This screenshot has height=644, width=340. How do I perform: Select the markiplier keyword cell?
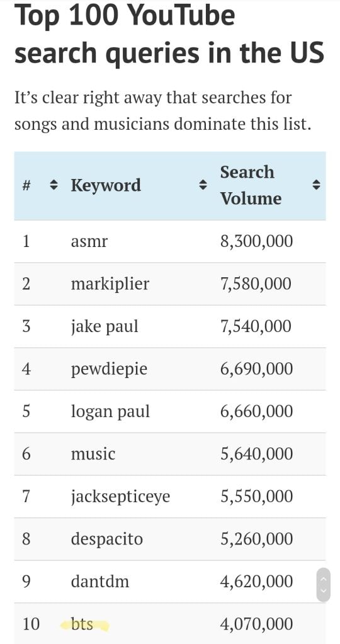pos(110,284)
